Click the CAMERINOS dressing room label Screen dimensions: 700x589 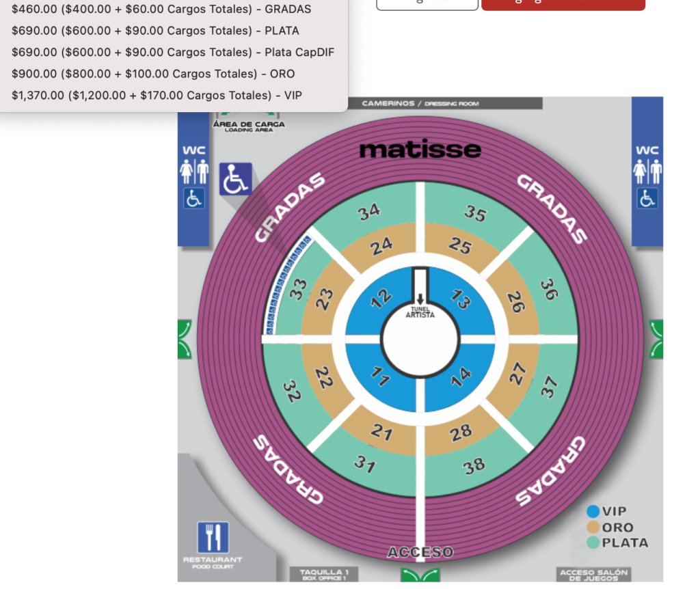pyautogui.click(x=420, y=103)
